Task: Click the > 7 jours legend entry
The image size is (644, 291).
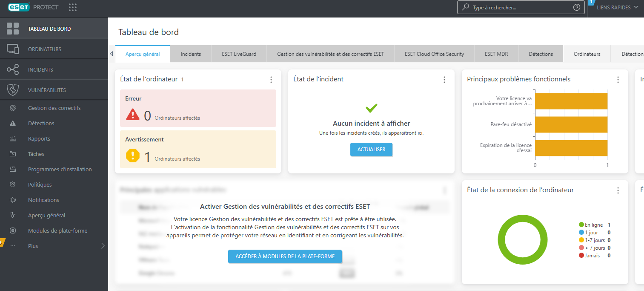Action: [595, 248]
